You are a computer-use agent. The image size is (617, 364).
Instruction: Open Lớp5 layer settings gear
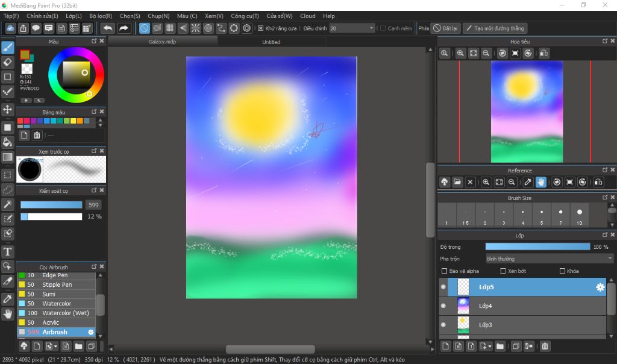(600, 287)
